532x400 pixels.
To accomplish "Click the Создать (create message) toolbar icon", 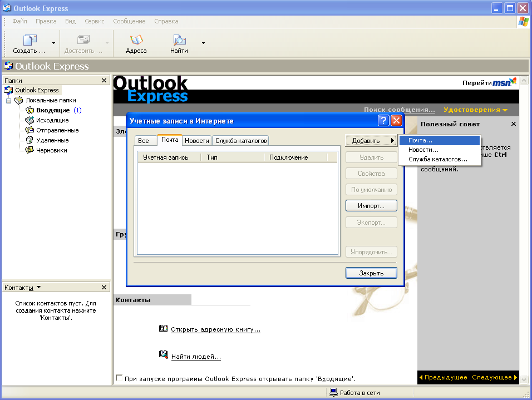I will [29, 40].
